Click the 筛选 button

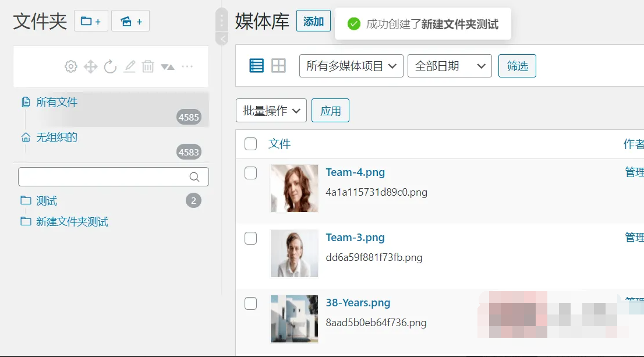[517, 66]
